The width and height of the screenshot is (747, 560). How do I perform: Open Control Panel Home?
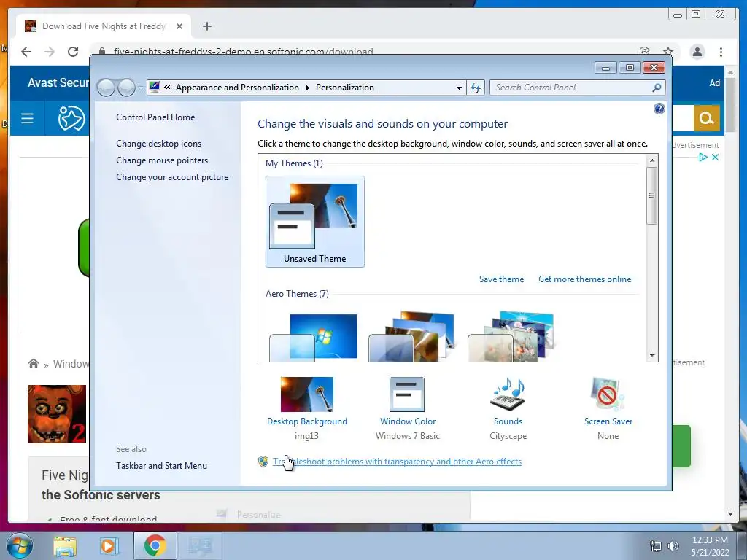point(155,117)
